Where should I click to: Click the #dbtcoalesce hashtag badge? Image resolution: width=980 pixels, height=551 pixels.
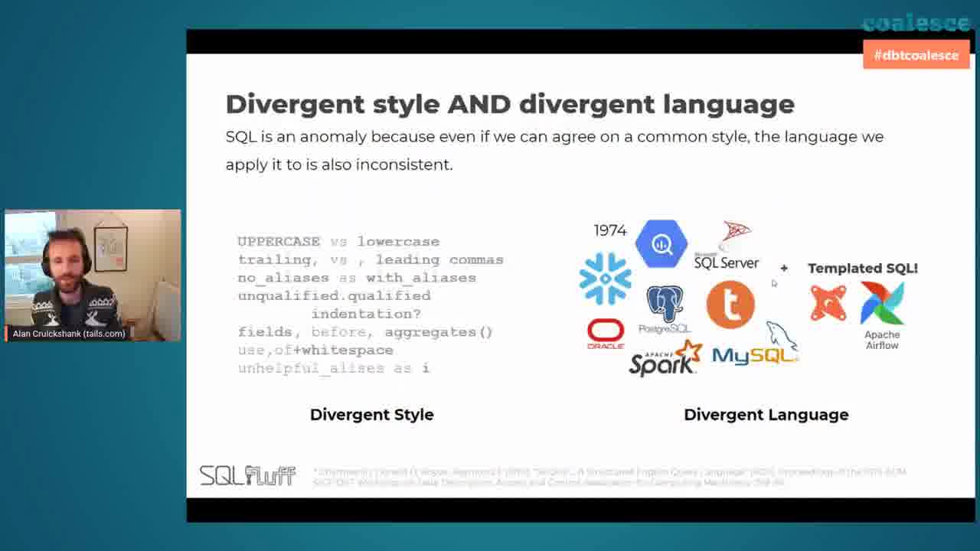(x=916, y=54)
